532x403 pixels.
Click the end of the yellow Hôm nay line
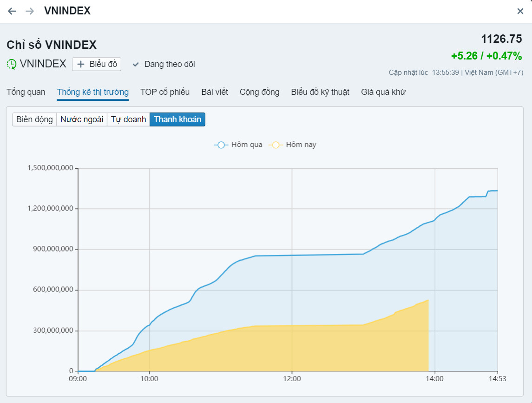[x=428, y=300]
